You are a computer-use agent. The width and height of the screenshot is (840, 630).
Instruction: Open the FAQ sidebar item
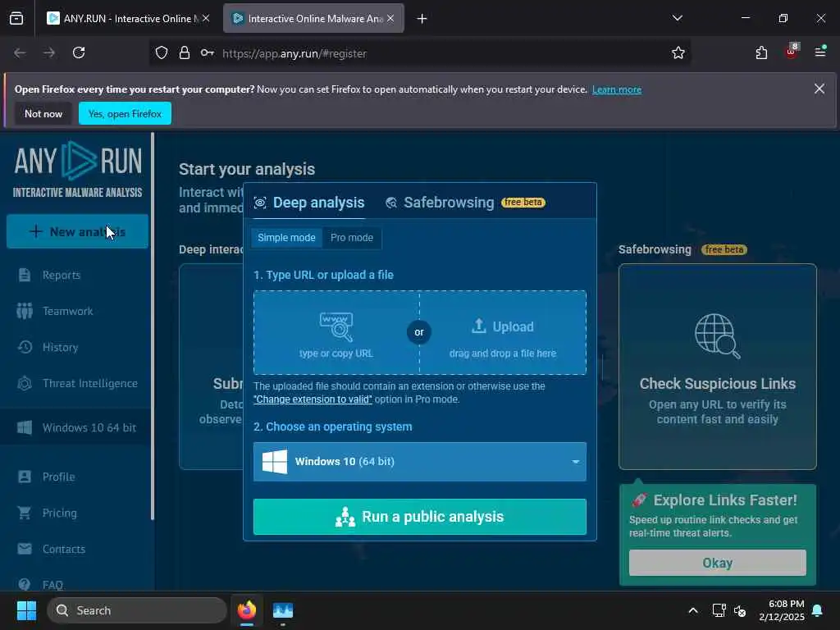point(40,584)
